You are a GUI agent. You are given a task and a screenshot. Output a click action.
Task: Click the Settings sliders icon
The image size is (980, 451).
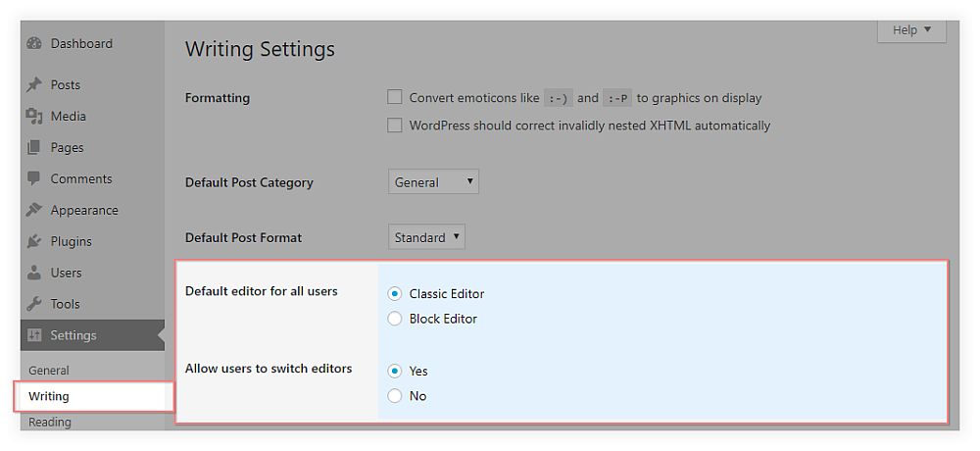[33, 335]
